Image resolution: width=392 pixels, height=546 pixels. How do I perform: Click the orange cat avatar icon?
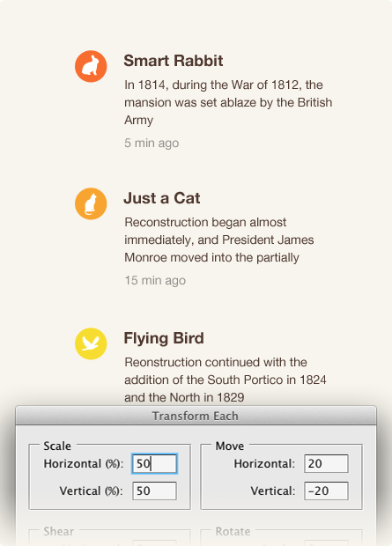91,203
